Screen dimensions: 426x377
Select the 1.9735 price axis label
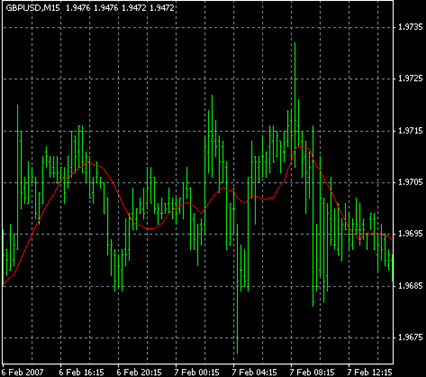[x=411, y=27]
